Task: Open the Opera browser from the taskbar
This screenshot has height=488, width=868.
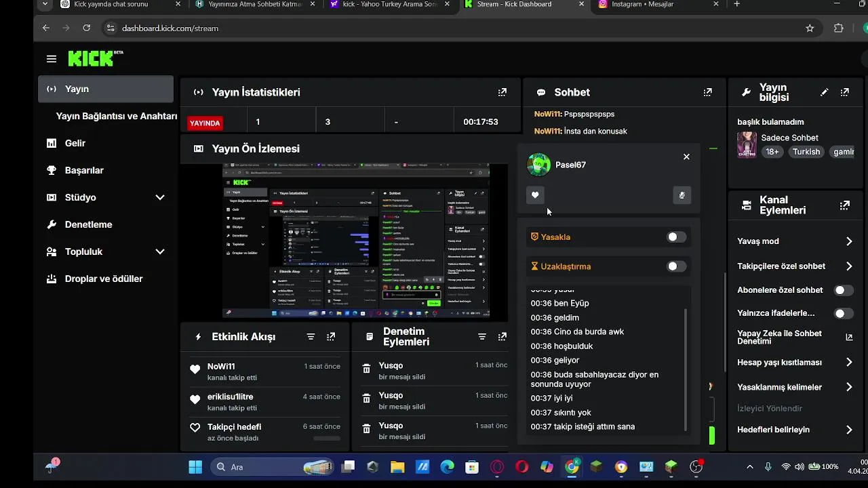Action: pos(522,467)
